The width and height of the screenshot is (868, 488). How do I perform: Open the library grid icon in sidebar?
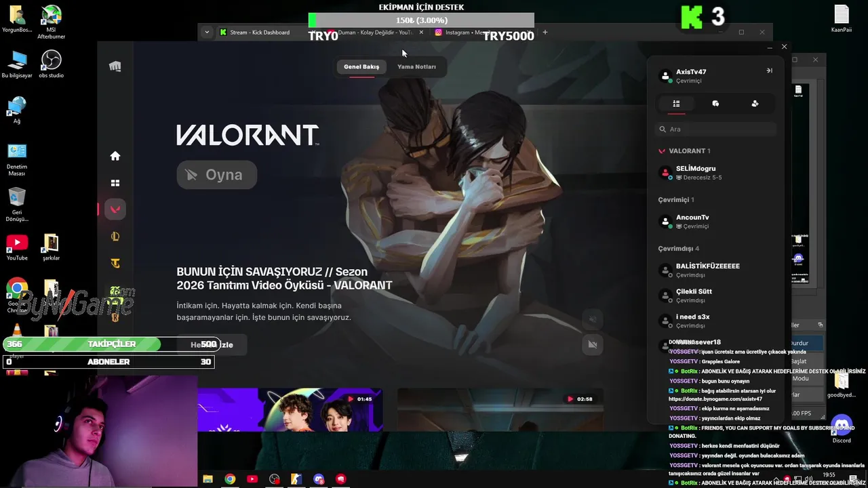[x=115, y=183]
